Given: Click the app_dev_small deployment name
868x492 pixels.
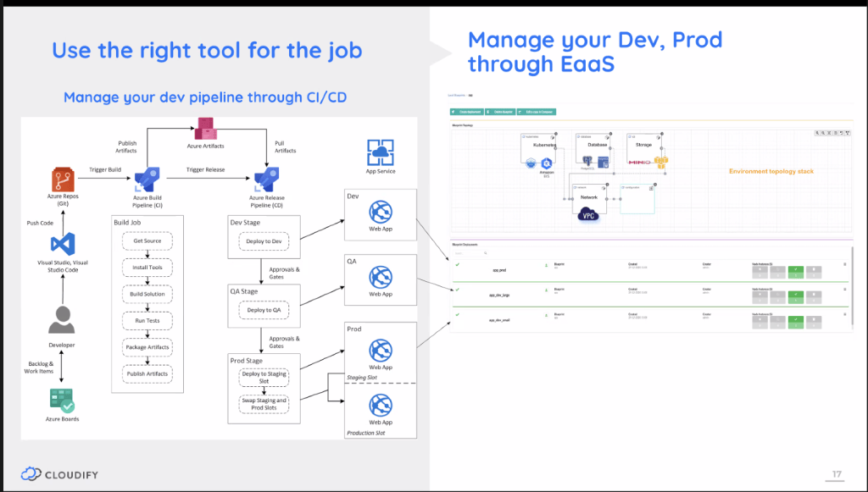Looking at the screenshot, I should pyautogui.click(x=499, y=320).
